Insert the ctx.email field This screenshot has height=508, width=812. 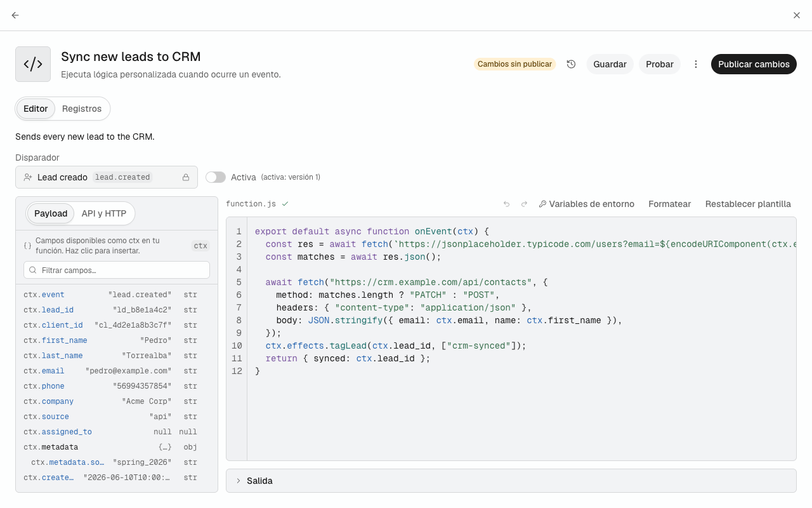pyautogui.click(x=117, y=371)
